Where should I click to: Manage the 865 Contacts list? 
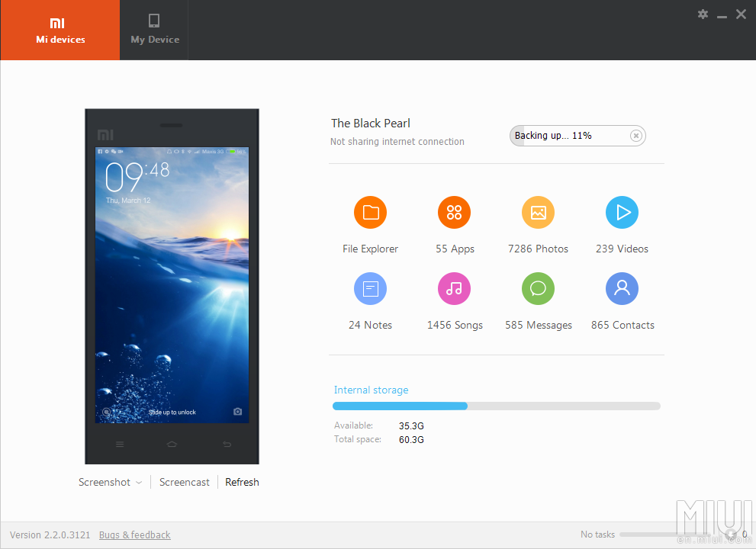(622, 288)
